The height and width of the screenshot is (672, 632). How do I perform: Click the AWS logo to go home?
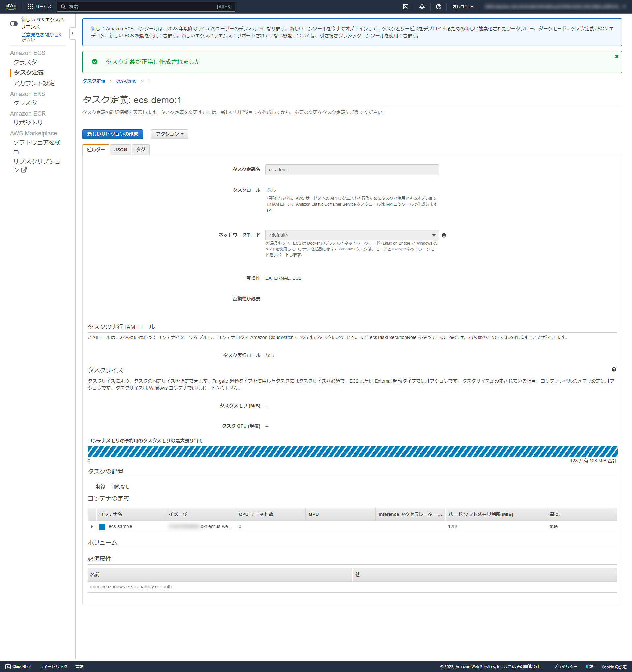click(x=11, y=6)
